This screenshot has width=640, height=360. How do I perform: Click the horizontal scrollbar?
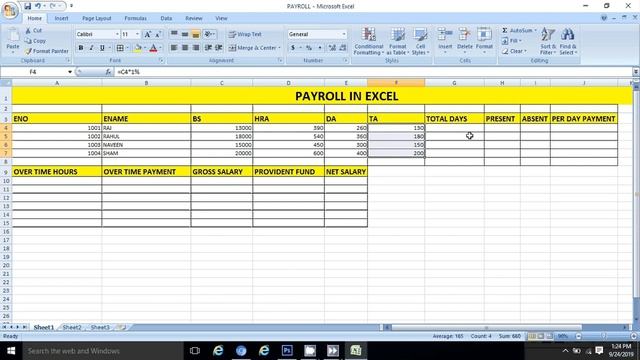487,327
